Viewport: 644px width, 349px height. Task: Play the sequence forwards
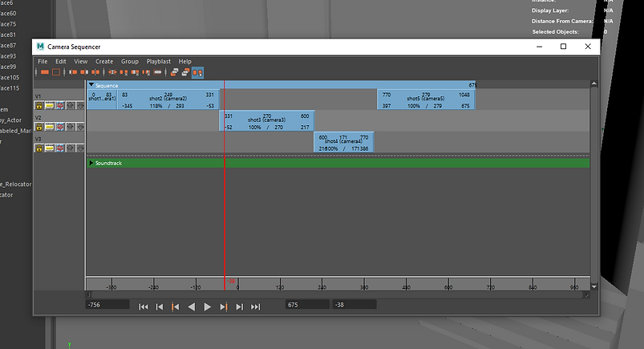(x=208, y=306)
